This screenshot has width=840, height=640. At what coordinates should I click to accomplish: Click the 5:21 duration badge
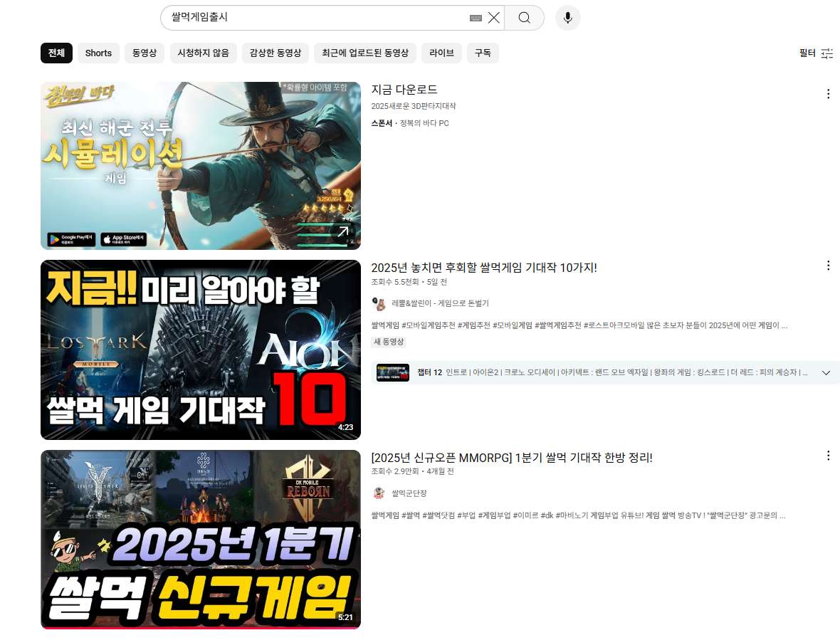coord(345,617)
